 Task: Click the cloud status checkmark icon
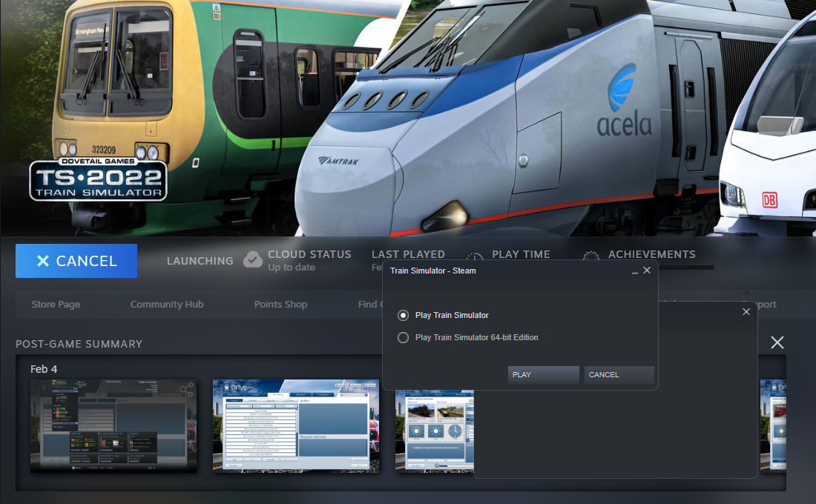[x=253, y=259]
